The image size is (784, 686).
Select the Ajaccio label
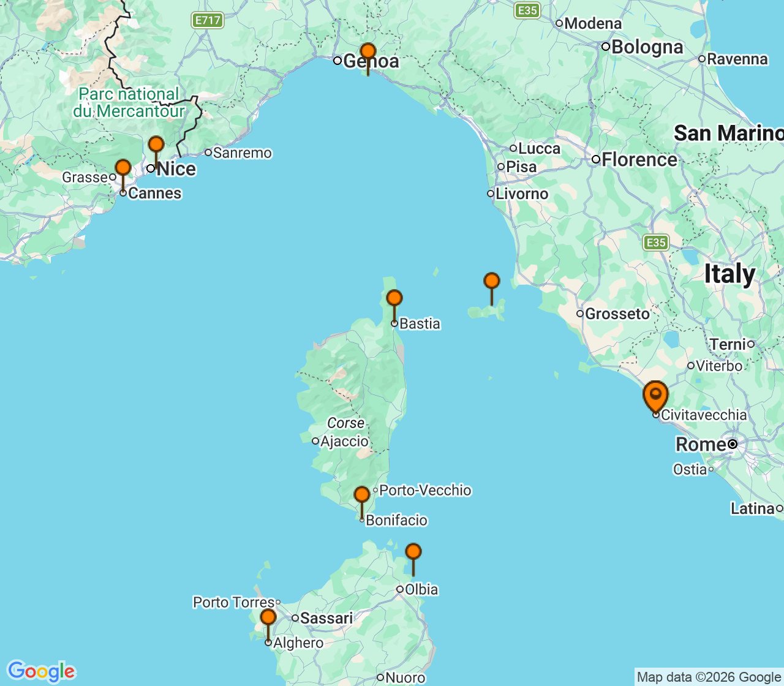click(345, 442)
